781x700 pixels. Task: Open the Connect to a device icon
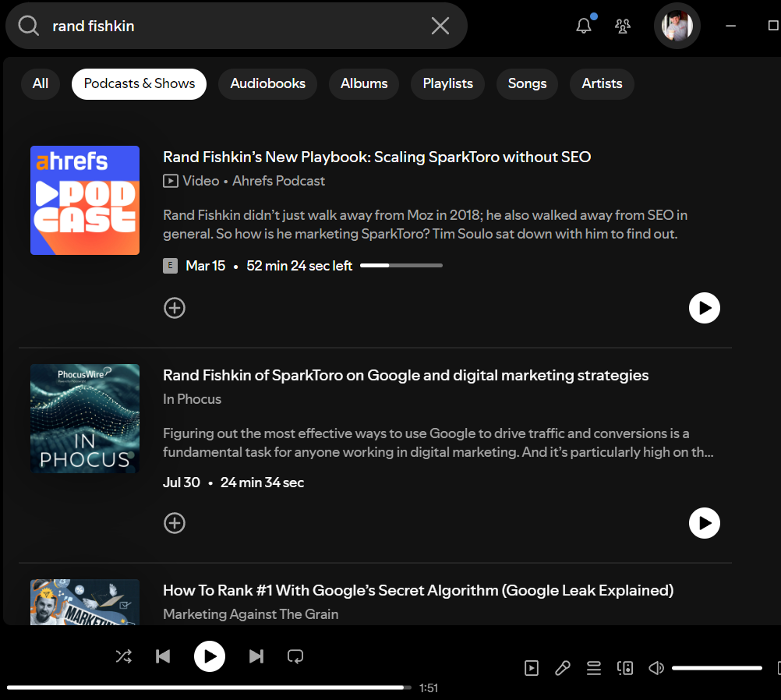point(625,668)
